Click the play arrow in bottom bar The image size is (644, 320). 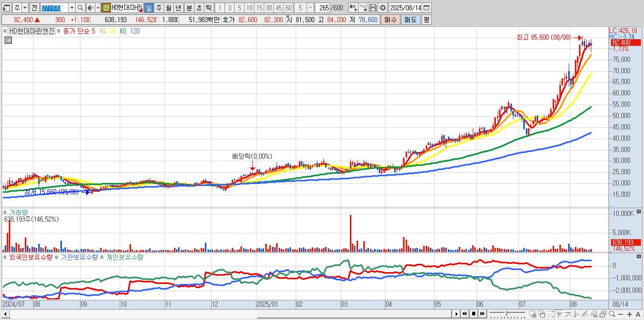pyautogui.click(x=457, y=314)
